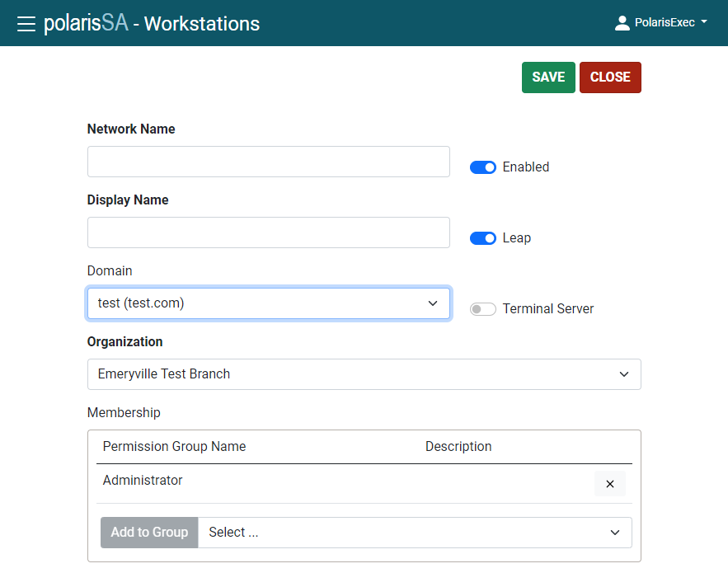This screenshot has width=728, height=587.
Task: Click the Save button
Action: point(548,77)
